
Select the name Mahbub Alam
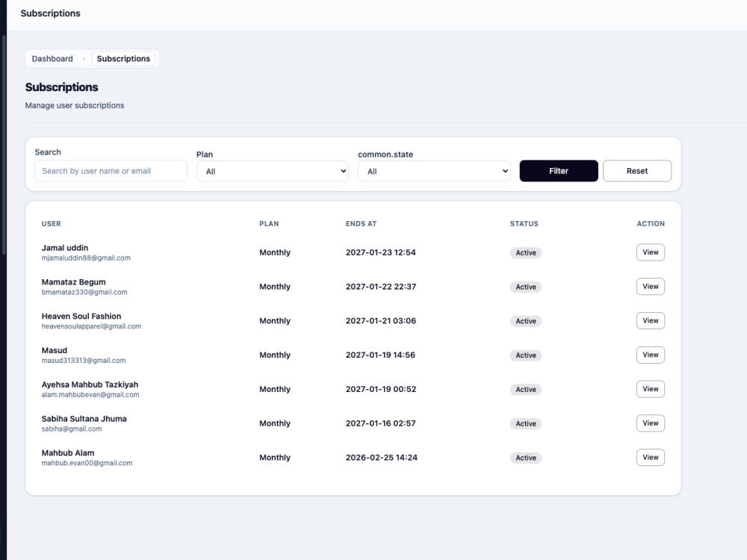point(68,453)
